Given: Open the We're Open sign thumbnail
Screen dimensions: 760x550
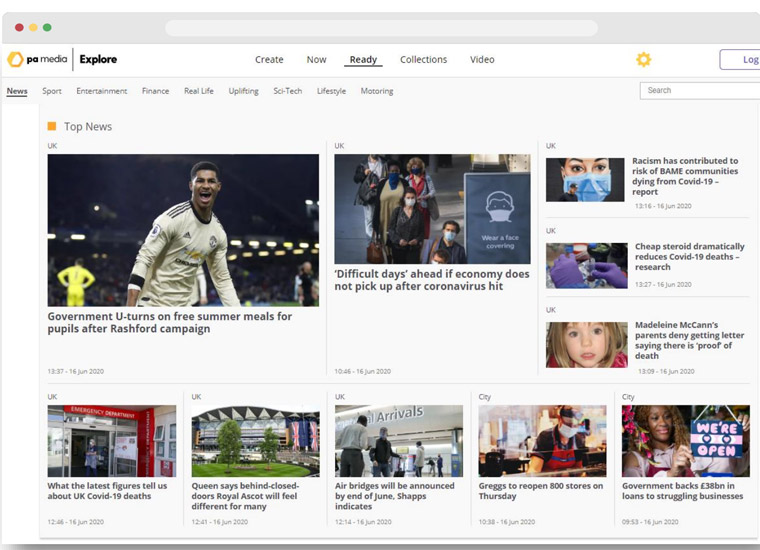Looking at the screenshot, I should click(686, 441).
